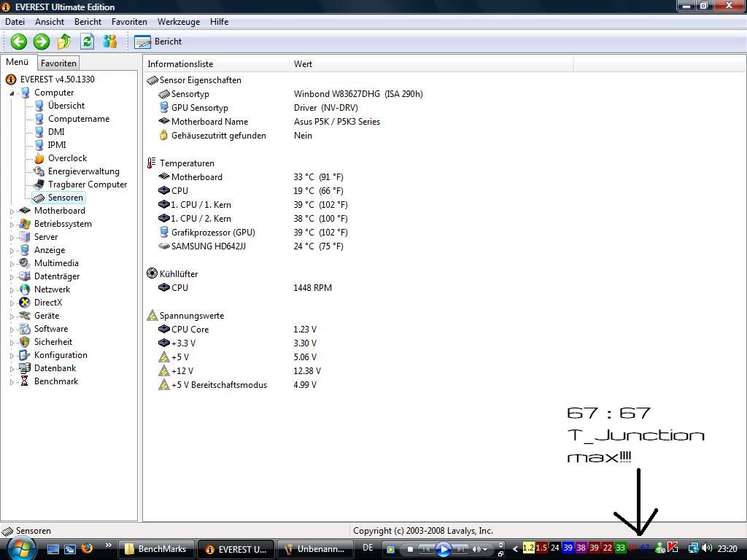Screen dimensions: 747x560
Task: Click the green Back arrow toolbar button
Action: (18, 42)
